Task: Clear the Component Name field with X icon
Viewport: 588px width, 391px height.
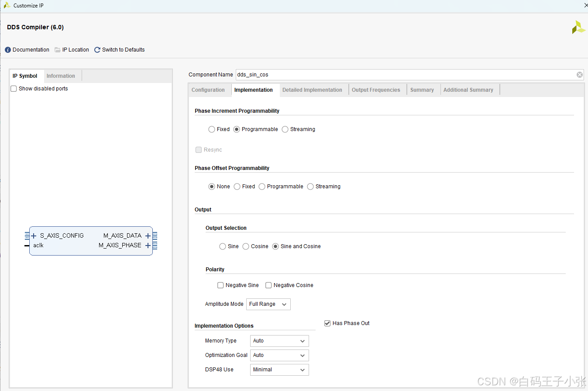Action: 580,75
